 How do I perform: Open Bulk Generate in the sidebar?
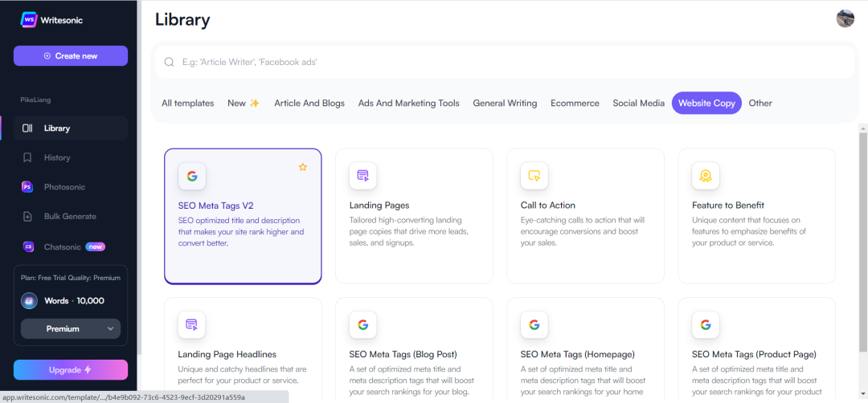(69, 217)
